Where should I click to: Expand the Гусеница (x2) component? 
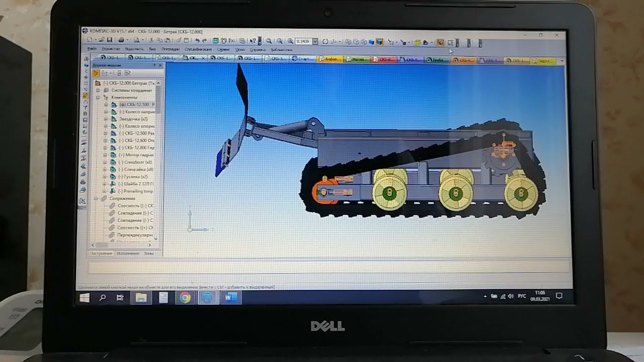pyautogui.click(x=105, y=177)
